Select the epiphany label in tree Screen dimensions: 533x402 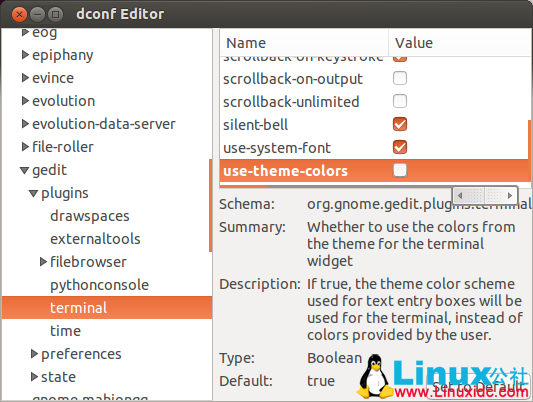[63, 55]
